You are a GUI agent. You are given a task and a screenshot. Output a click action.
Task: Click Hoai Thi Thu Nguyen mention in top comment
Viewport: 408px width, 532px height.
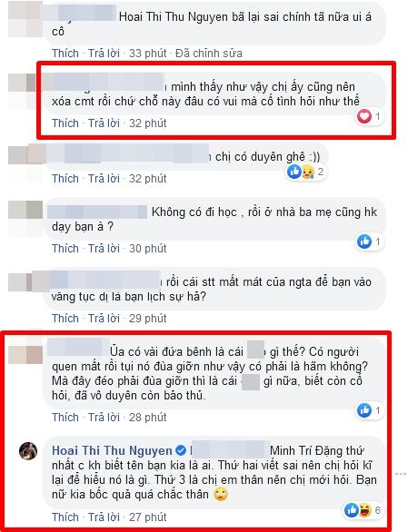coord(174,16)
